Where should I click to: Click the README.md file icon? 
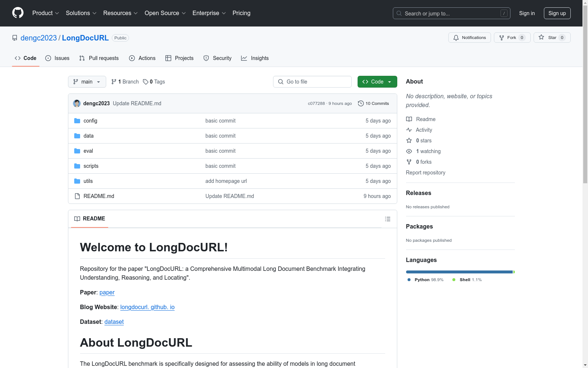click(x=77, y=196)
